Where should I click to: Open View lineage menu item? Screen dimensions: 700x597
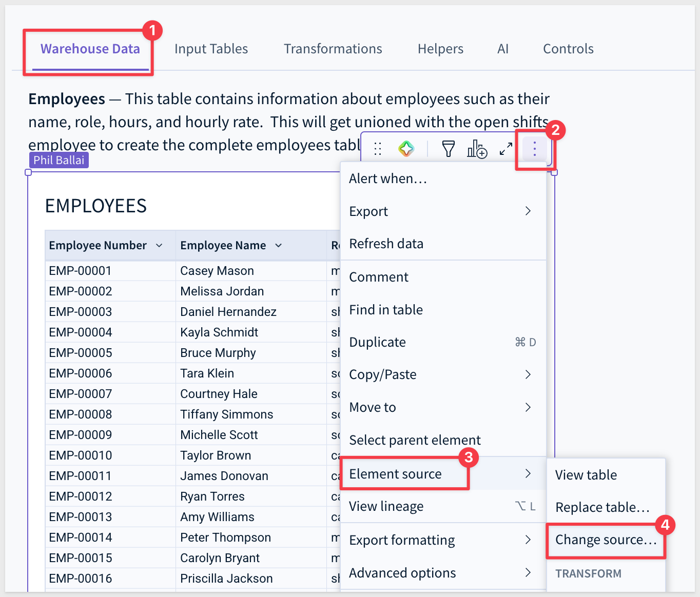pos(443,506)
